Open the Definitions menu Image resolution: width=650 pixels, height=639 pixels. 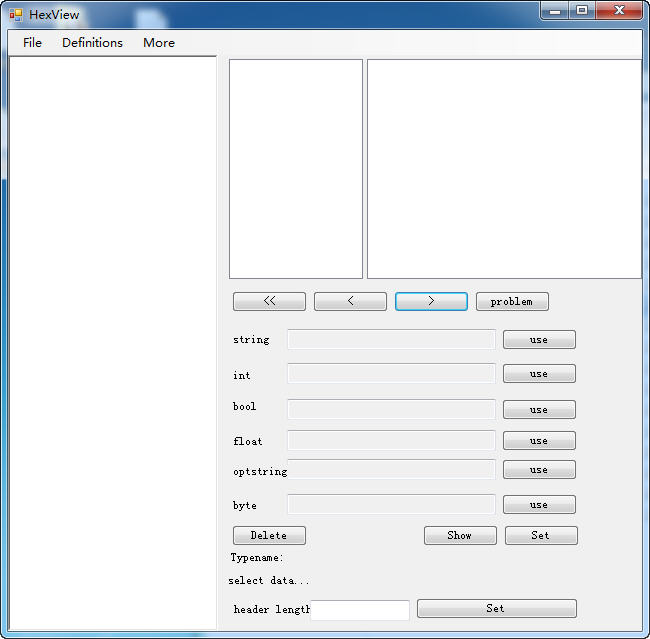point(92,43)
